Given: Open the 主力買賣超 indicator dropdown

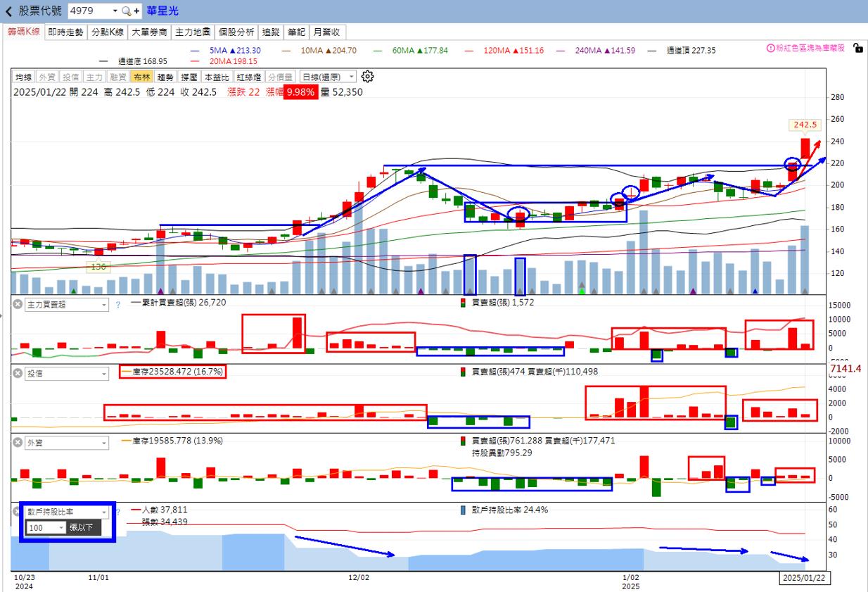Looking at the screenshot, I should [67, 305].
